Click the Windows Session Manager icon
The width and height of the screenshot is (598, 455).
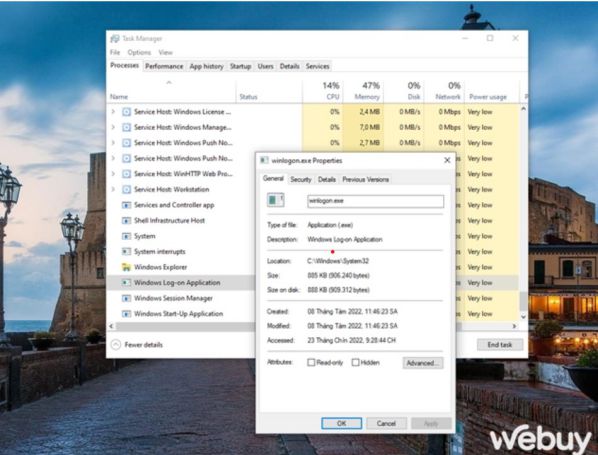[x=126, y=298]
